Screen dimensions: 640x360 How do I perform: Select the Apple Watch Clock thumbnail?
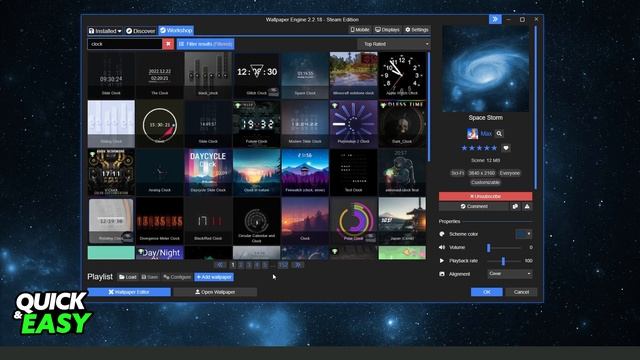tap(402, 75)
